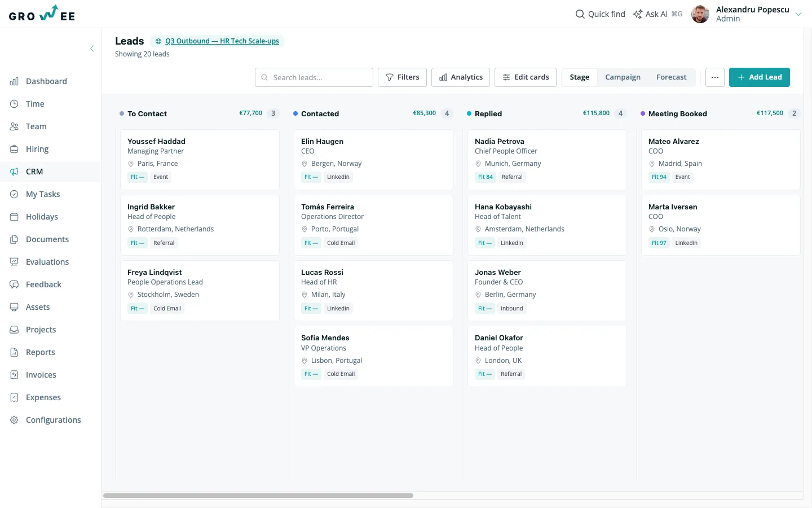Click the Fit 97 badge on Marta Iversen

[659, 243]
